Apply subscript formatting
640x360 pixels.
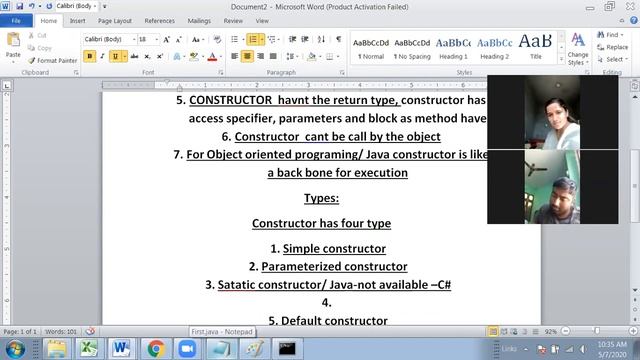pyautogui.click(x=147, y=56)
